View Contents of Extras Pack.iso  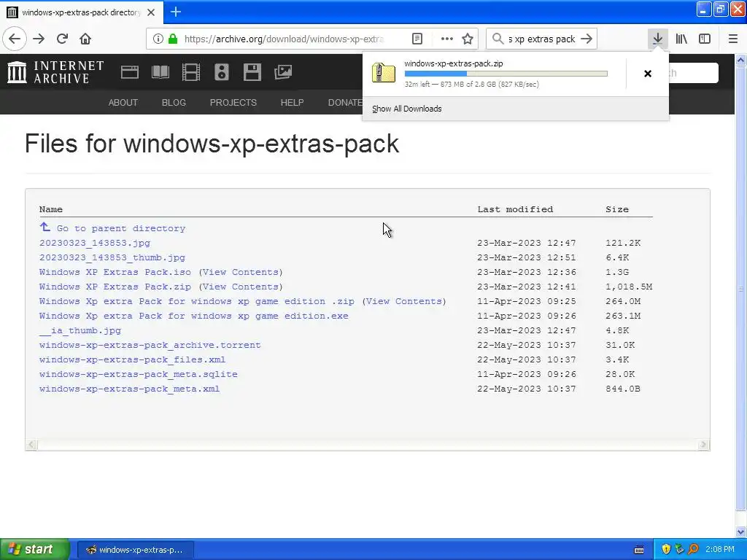click(x=241, y=272)
